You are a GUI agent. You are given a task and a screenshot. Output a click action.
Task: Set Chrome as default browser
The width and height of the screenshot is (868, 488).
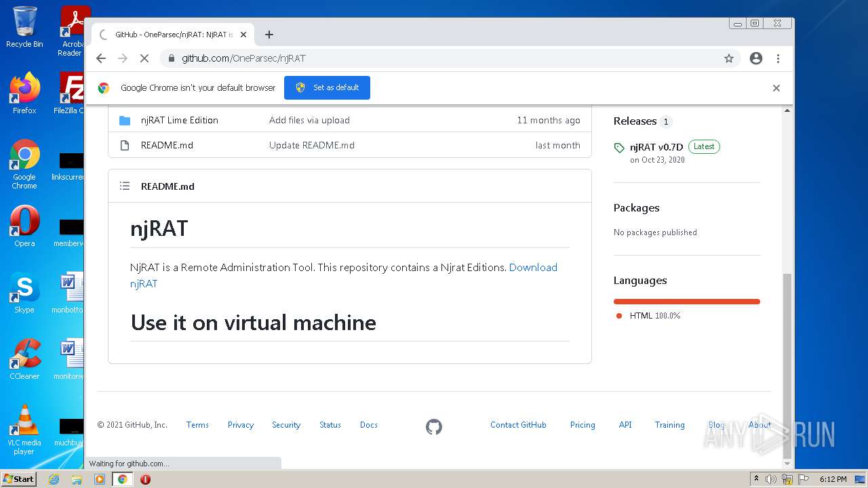tap(327, 87)
